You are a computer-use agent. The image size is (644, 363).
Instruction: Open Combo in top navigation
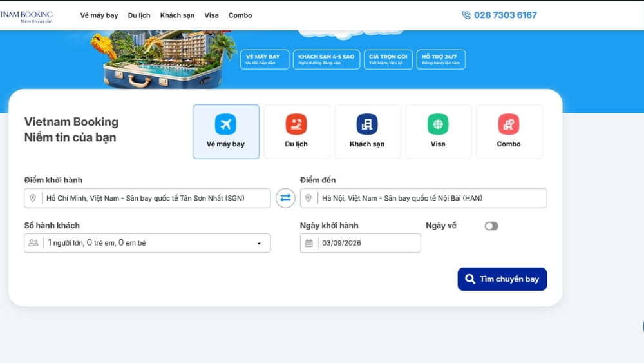tap(240, 15)
